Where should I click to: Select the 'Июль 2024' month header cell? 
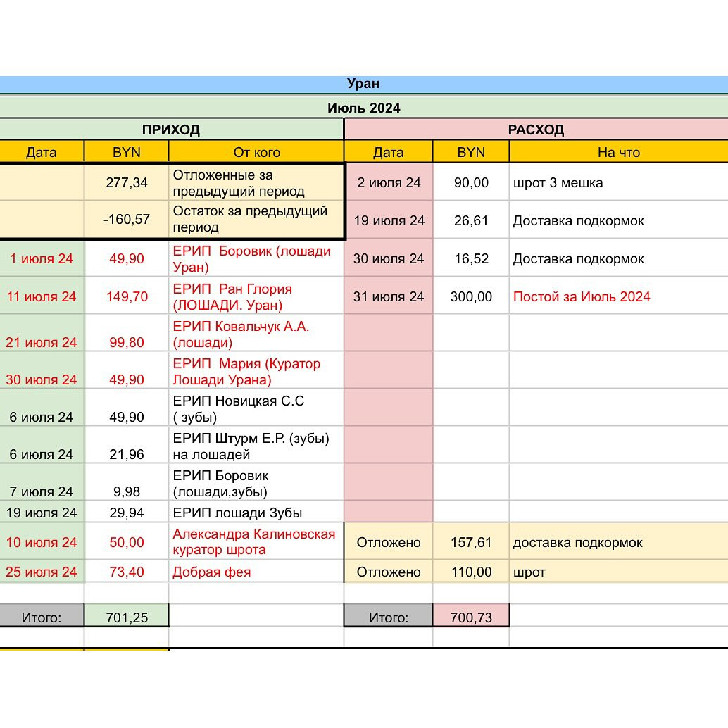point(363,108)
